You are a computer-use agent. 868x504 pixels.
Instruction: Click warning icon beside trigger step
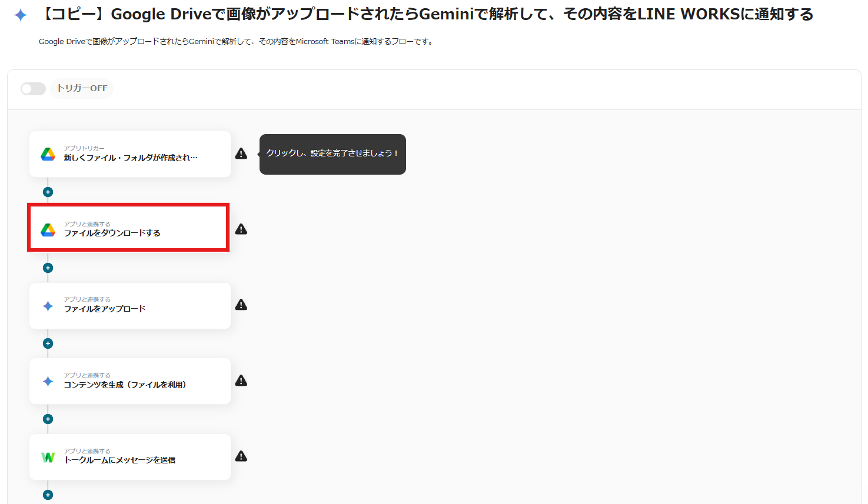tap(241, 153)
